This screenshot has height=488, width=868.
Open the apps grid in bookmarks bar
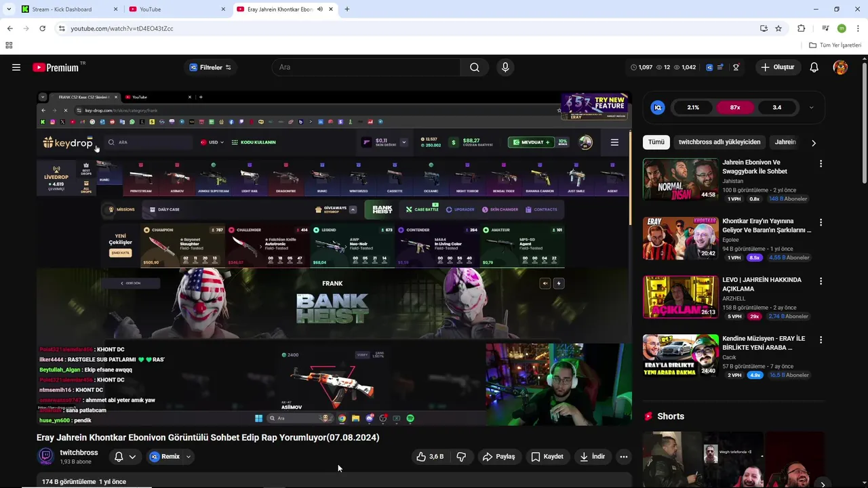pos(9,45)
